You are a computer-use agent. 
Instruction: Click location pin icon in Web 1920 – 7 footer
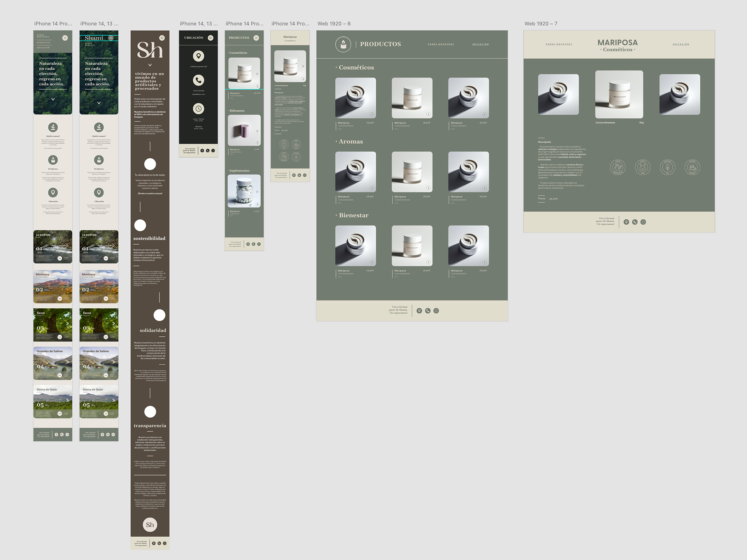click(626, 222)
